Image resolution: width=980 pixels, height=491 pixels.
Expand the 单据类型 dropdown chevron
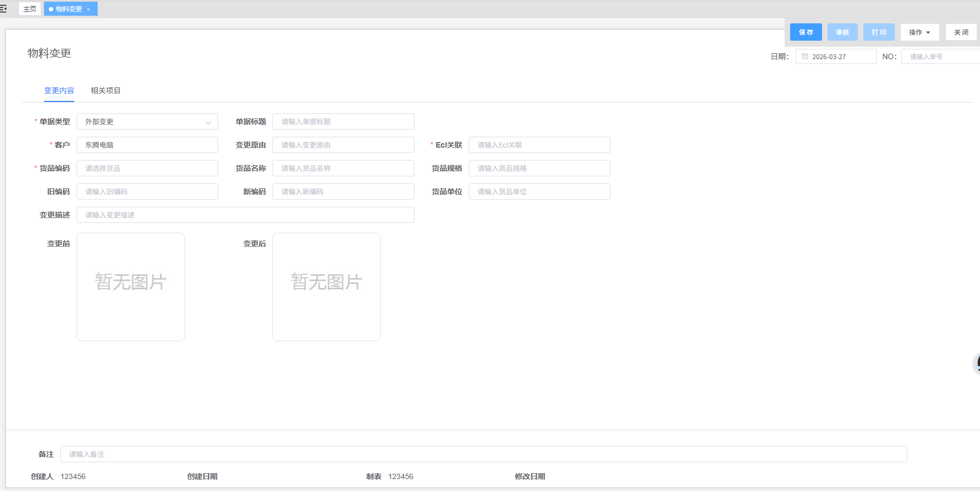(x=208, y=122)
